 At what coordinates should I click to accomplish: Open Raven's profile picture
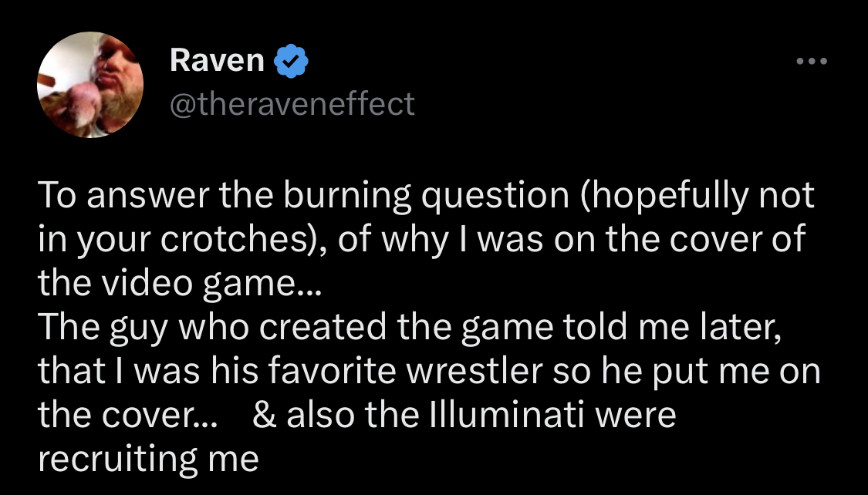[x=91, y=85]
